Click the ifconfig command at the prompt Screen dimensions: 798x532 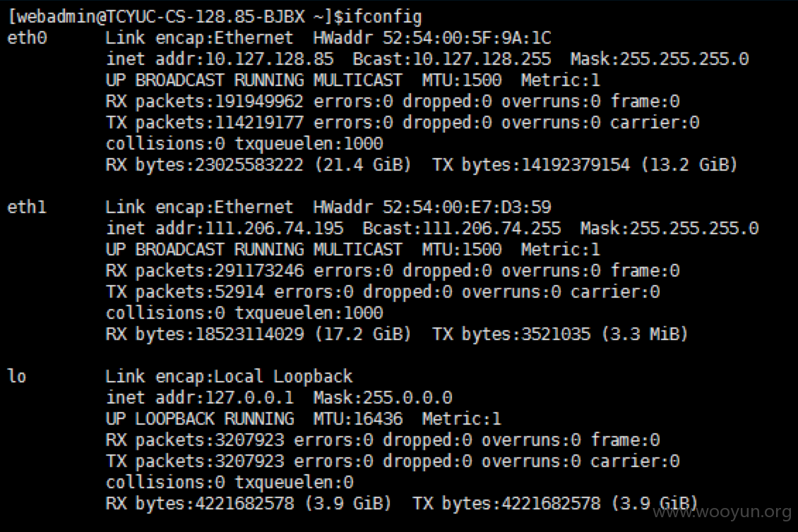tap(383, 17)
